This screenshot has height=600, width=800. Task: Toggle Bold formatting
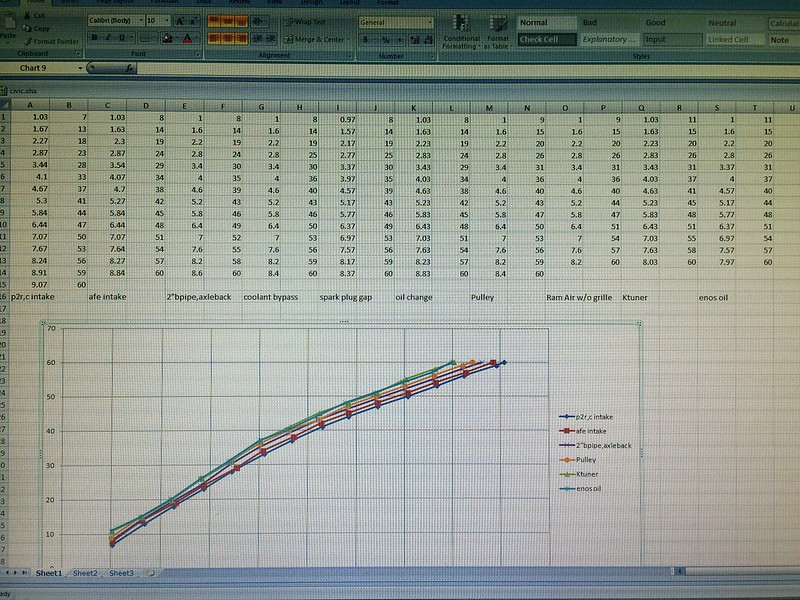pos(94,38)
